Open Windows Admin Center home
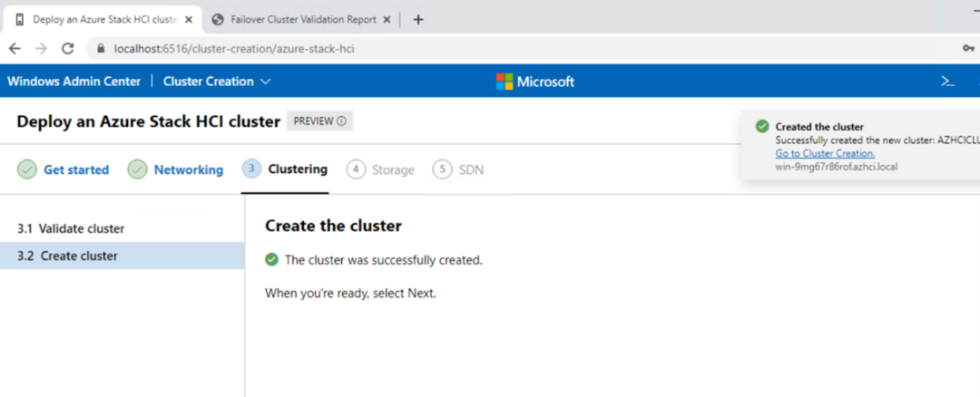The height and width of the screenshot is (397, 980). (74, 82)
